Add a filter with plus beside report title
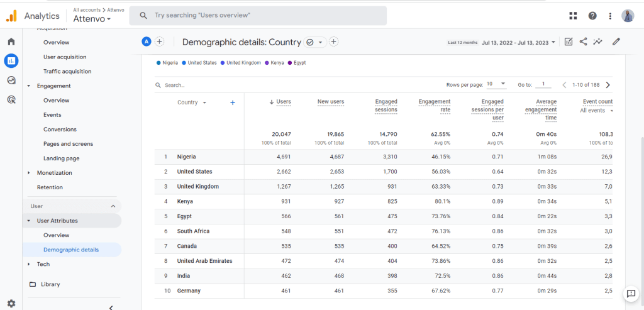The height and width of the screenshot is (310, 644). [334, 42]
